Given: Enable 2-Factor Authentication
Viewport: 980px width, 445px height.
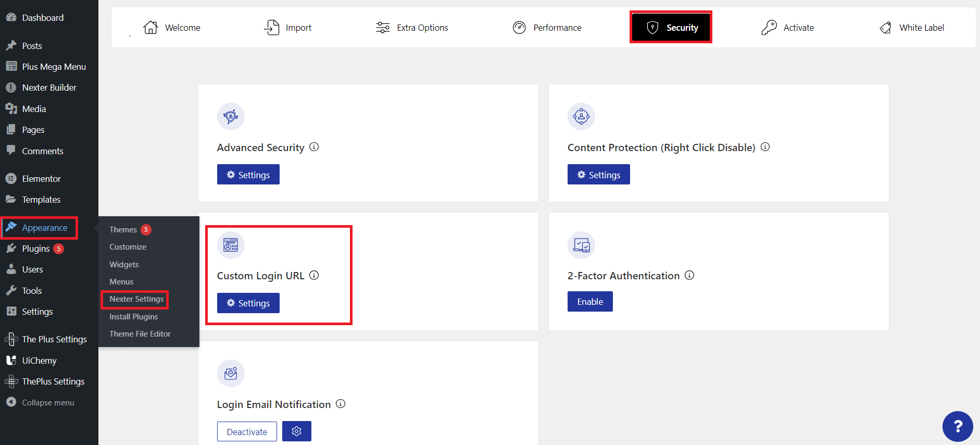Looking at the screenshot, I should click(590, 302).
